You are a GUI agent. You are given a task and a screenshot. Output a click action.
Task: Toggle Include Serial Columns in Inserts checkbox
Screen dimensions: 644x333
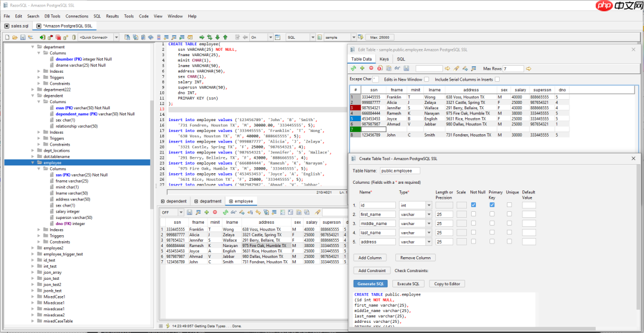(x=497, y=79)
